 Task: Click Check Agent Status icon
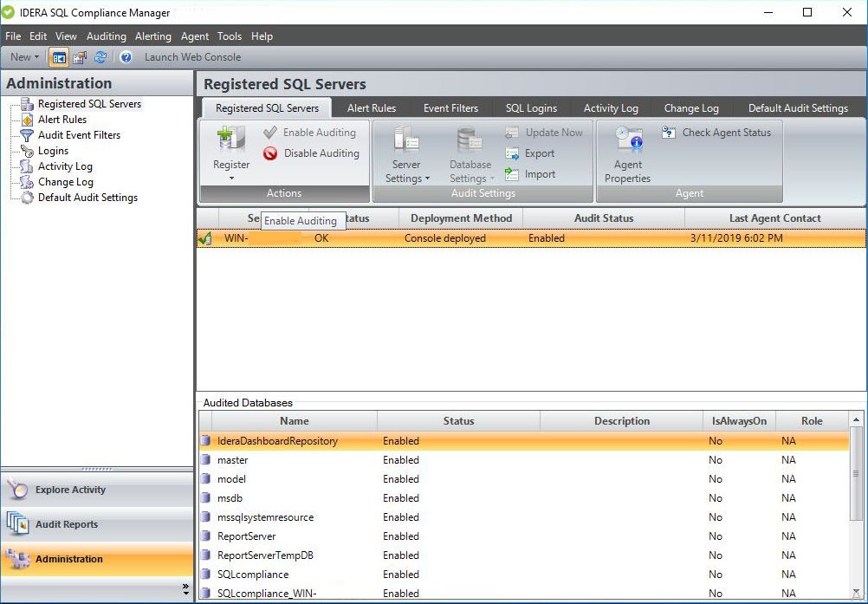tap(669, 133)
